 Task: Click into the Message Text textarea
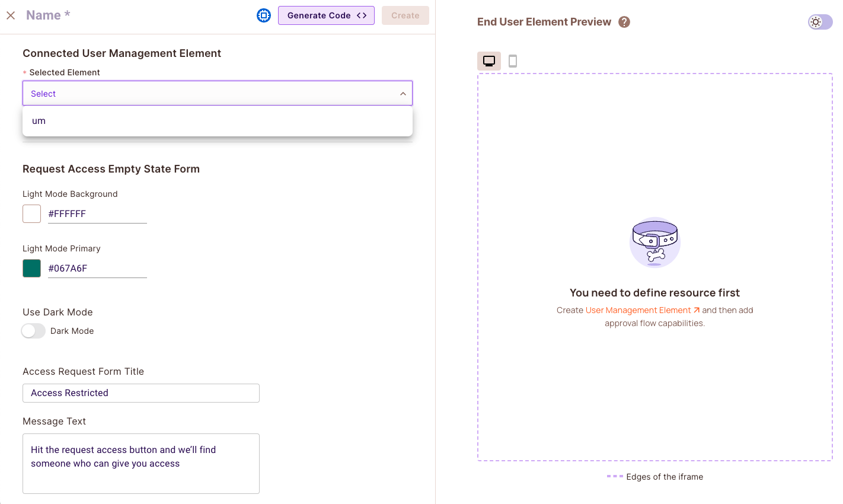(141, 463)
